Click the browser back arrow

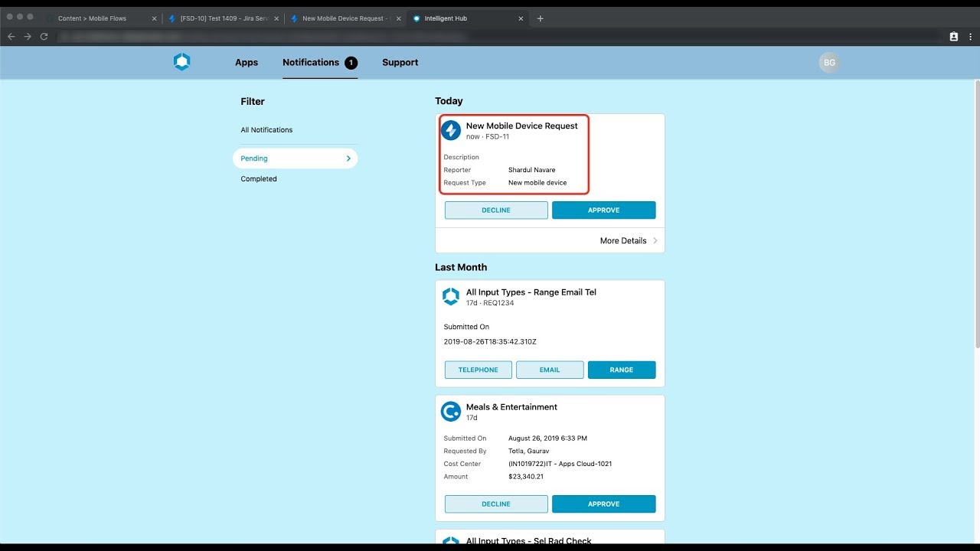click(x=11, y=37)
